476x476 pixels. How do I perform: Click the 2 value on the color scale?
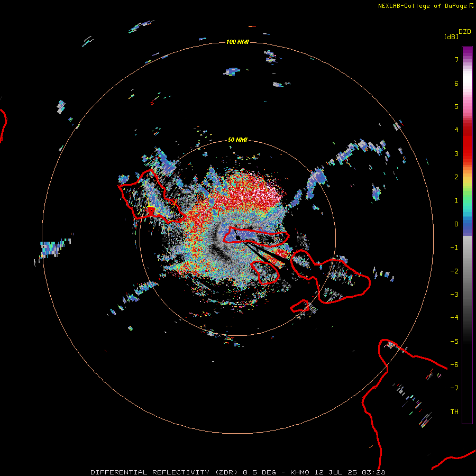coord(456,177)
